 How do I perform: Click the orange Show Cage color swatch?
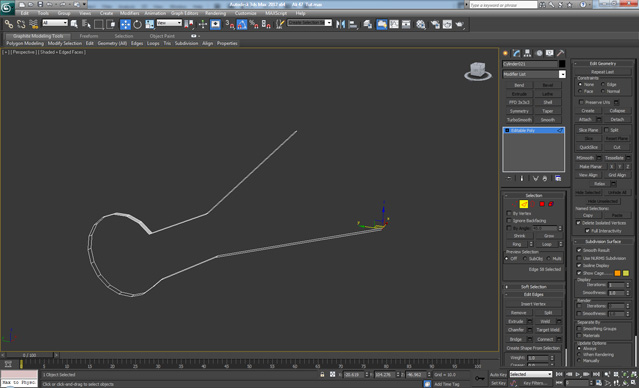coord(617,273)
